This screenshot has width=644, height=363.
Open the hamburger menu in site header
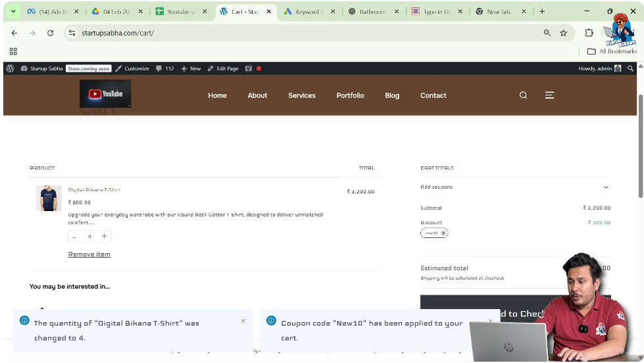coord(549,95)
